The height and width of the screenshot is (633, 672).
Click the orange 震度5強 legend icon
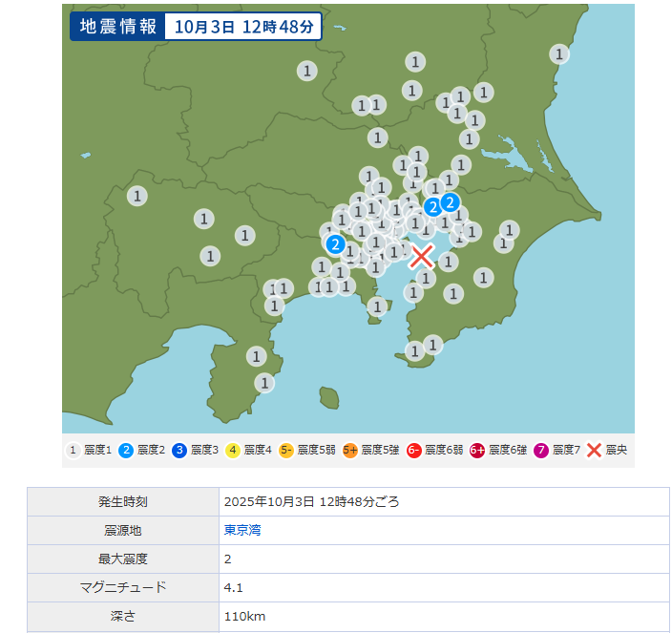[349, 450]
